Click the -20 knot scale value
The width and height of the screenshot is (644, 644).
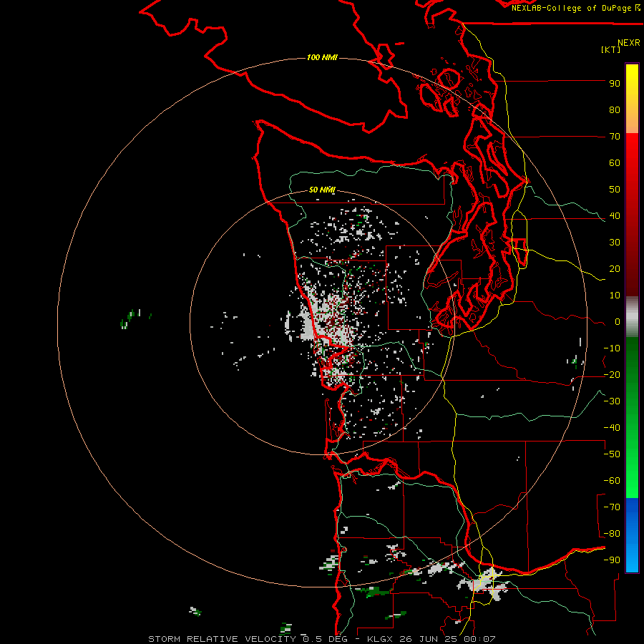[x=612, y=375]
